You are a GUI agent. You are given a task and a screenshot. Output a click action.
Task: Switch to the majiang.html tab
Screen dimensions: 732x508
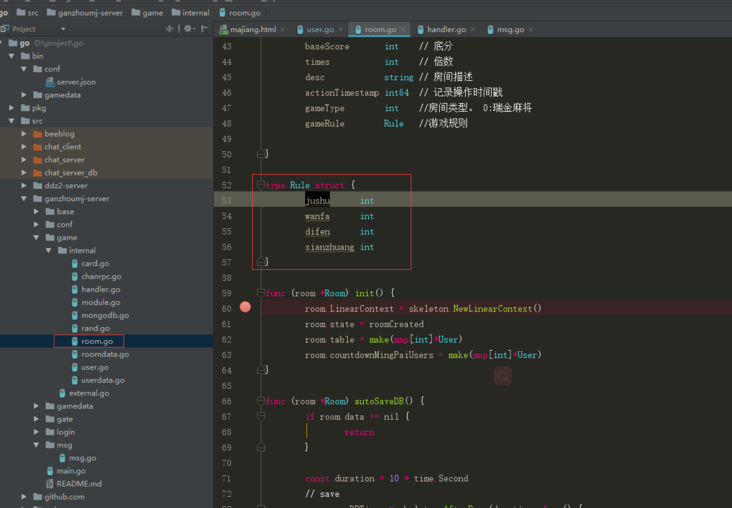[252, 30]
